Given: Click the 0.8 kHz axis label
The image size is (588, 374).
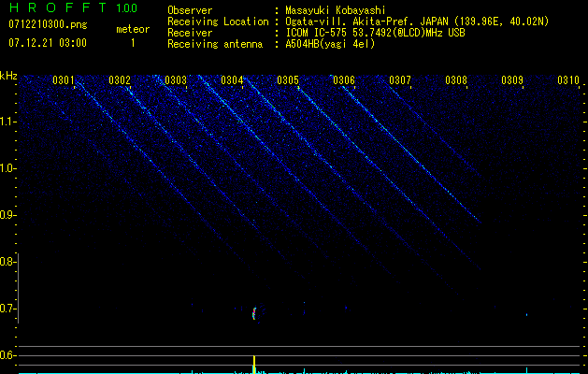Looking at the screenshot, I should tap(7, 262).
